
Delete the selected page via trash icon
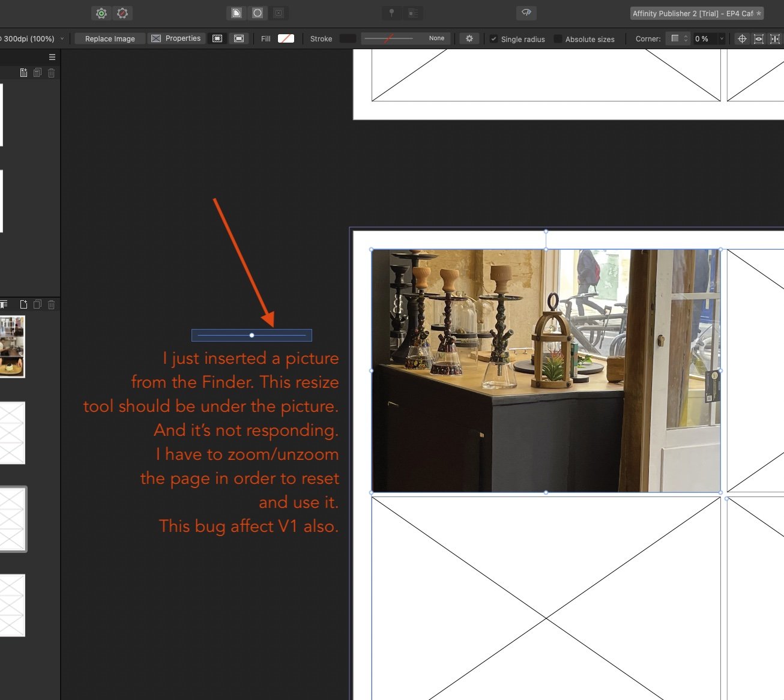[x=51, y=304]
